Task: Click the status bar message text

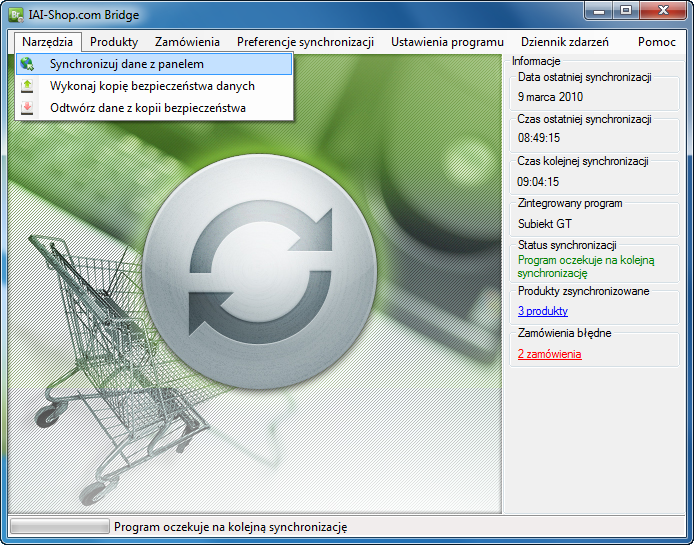Action: pos(231,527)
